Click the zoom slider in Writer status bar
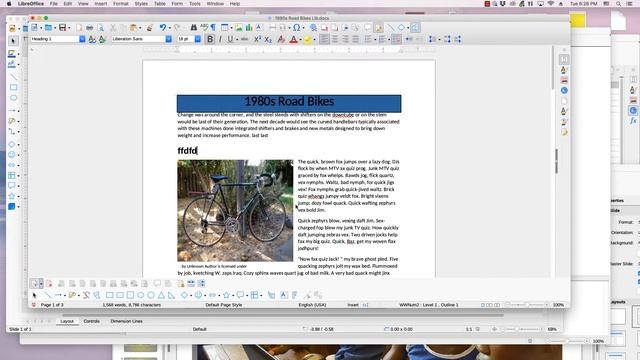Viewport: 640px width, 360px height. tap(527, 305)
